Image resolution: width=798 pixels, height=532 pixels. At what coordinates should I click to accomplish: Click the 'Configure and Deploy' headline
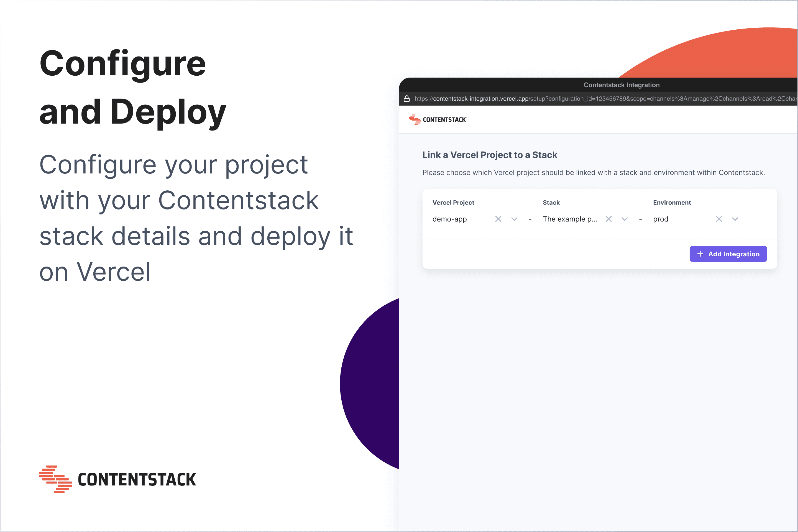click(132, 88)
